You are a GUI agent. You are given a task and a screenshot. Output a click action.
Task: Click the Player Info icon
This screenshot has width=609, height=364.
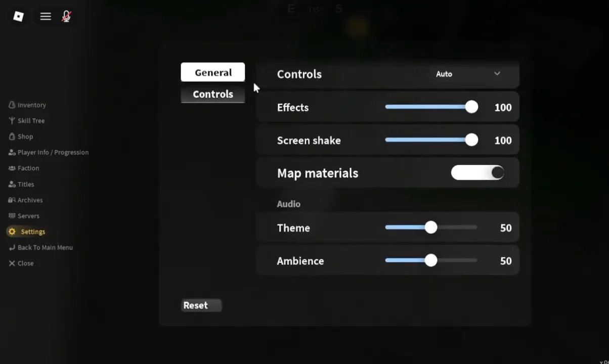12,152
